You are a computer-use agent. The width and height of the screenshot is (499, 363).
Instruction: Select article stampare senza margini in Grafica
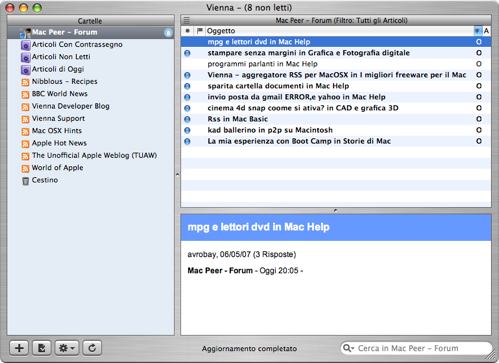[x=336, y=53]
